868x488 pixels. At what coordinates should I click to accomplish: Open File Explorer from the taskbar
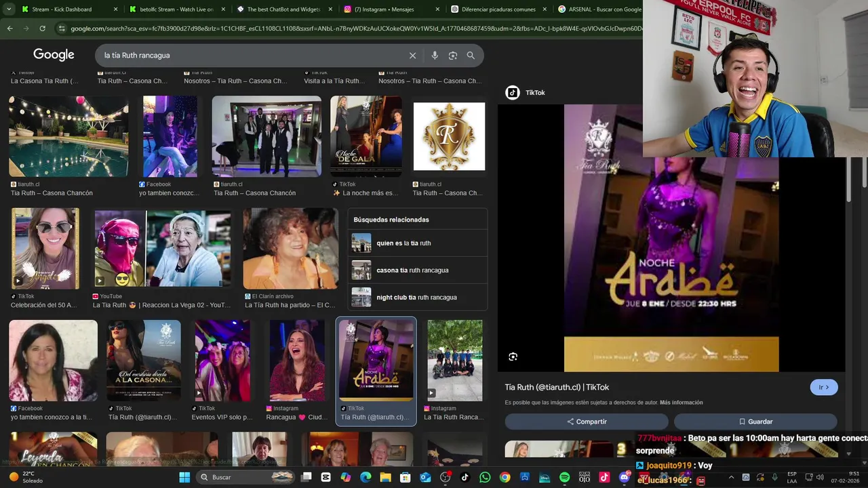[x=385, y=477]
